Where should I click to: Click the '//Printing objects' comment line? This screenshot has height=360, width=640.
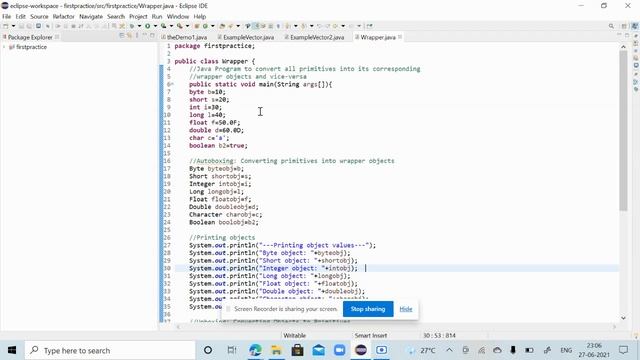[222, 238]
